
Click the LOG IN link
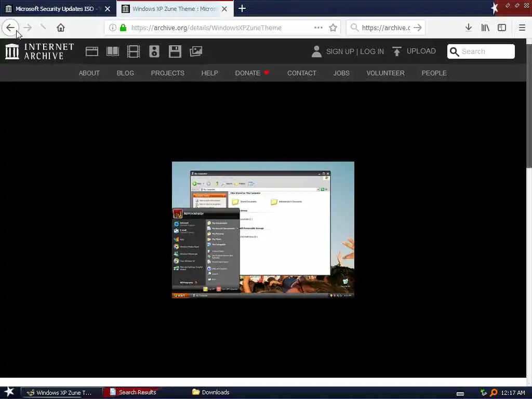pos(372,51)
